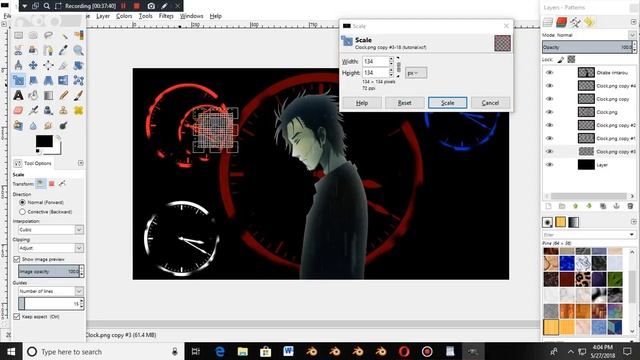Click the Help button in Scale dialog
The width and height of the screenshot is (640, 360).
coord(362,103)
